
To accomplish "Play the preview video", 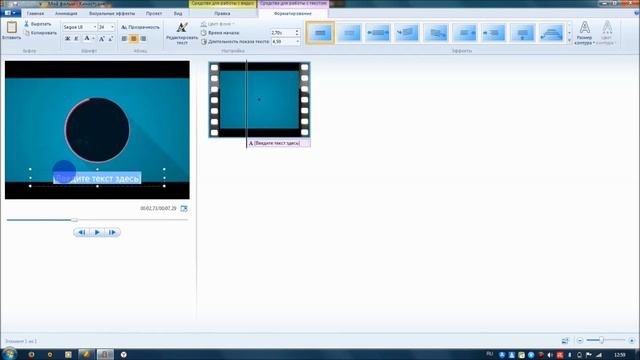I will (97, 232).
